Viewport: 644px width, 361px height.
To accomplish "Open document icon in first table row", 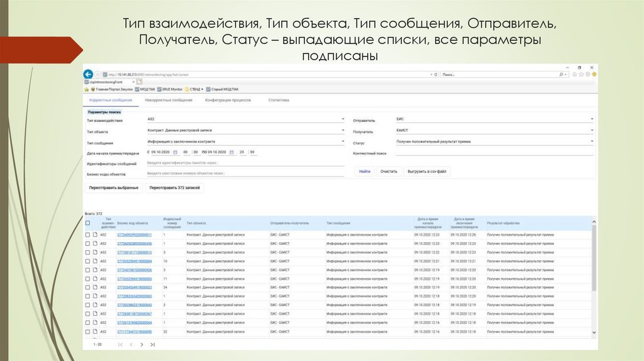I will [x=96, y=235].
